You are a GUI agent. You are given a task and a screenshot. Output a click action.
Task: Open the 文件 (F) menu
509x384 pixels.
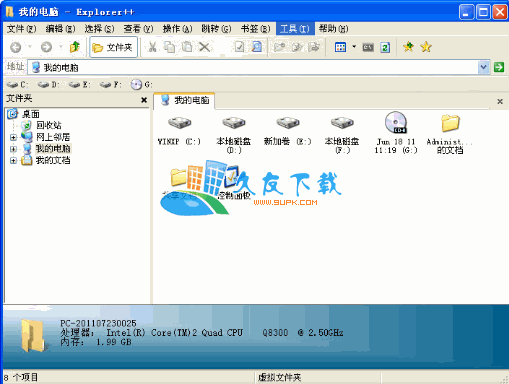21,29
